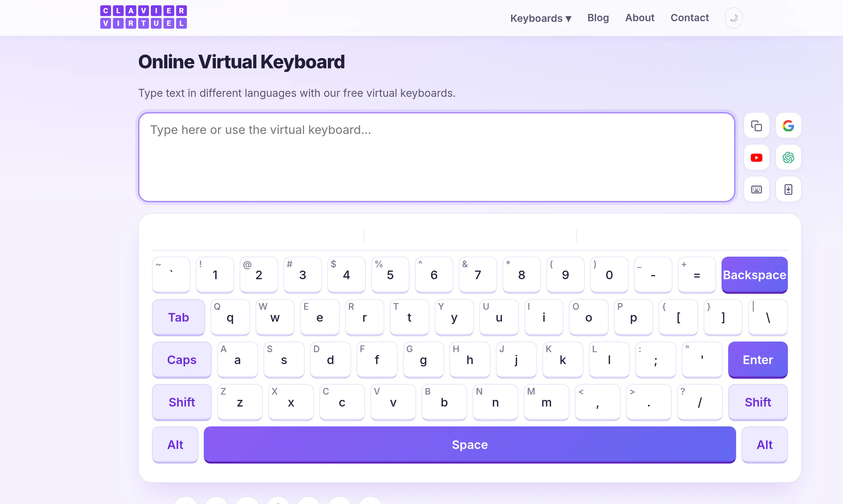The height and width of the screenshot is (504, 843).
Task: Click the period key
Action: point(649,402)
